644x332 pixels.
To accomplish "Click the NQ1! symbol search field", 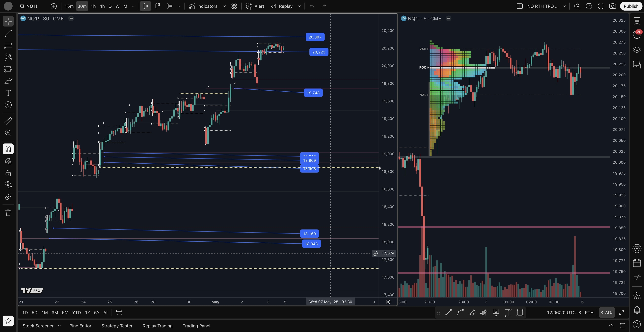I will (x=32, y=6).
